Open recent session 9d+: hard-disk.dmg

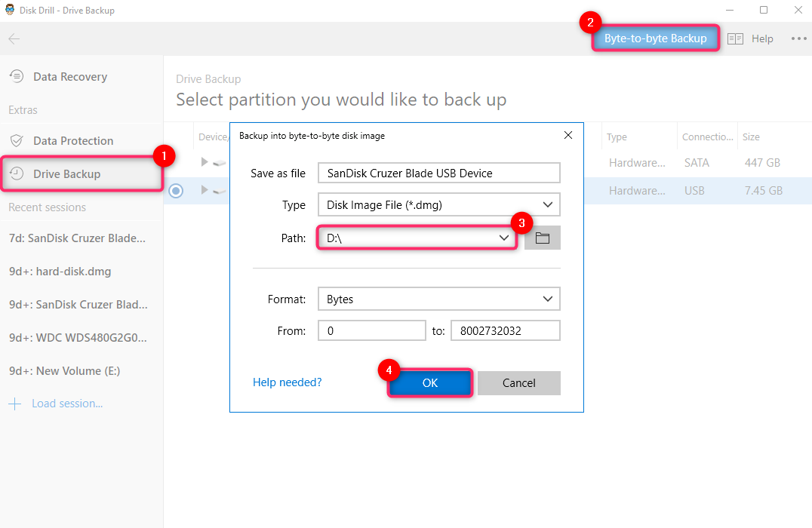click(x=60, y=272)
